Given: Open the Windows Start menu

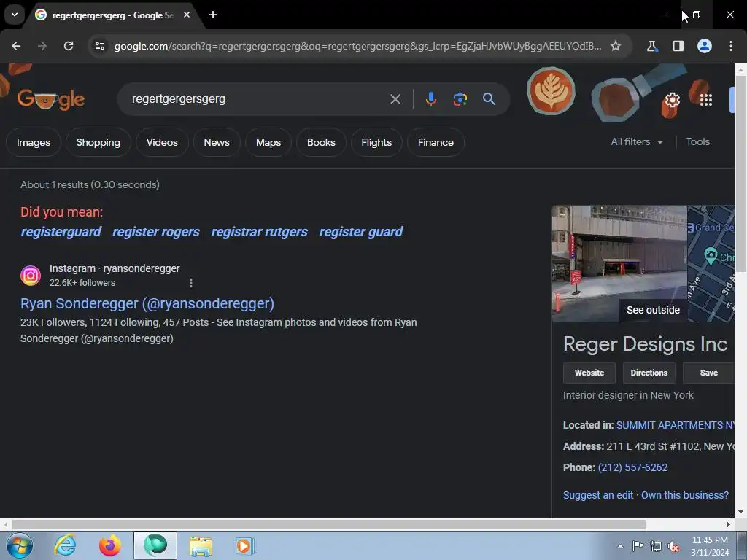Looking at the screenshot, I should click(20, 545).
